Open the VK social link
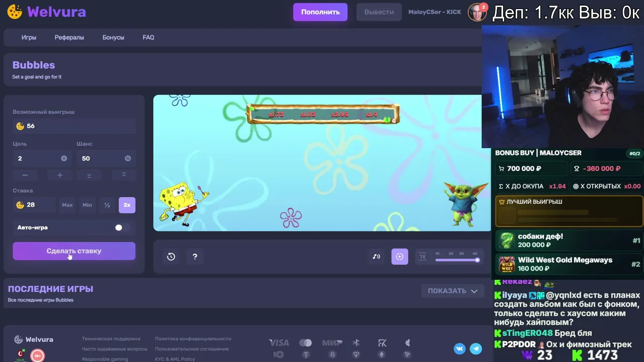Image resolution: width=644 pixels, height=362 pixels. click(x=460, y=348)
